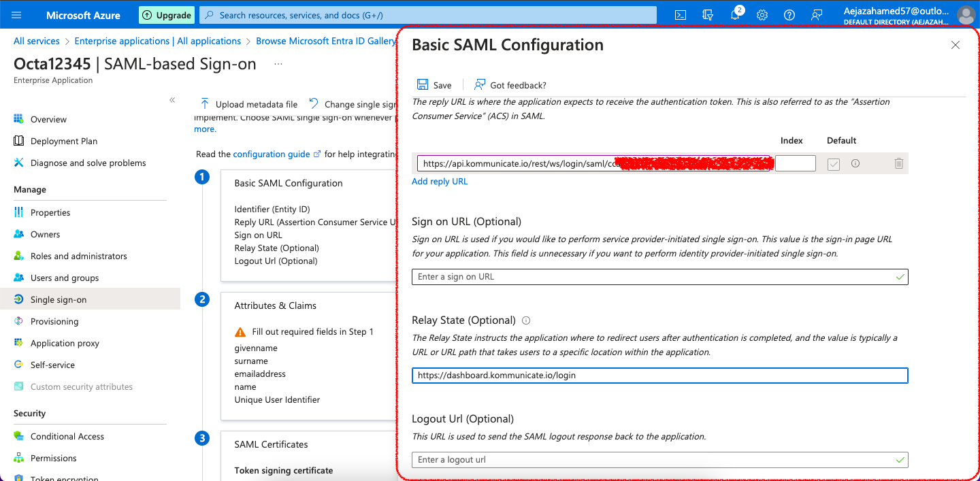Close the Basic SAML Configuration panel
Screen dimensions: 980x481
coord(955,45)
